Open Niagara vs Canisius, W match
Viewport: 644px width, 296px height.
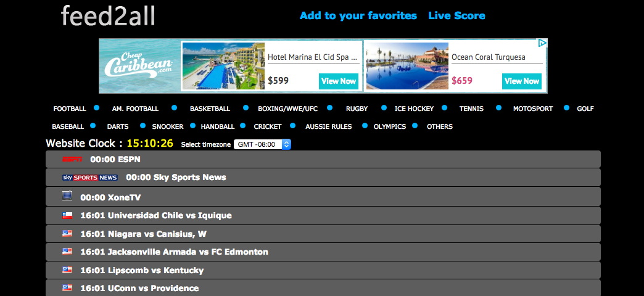323,234
